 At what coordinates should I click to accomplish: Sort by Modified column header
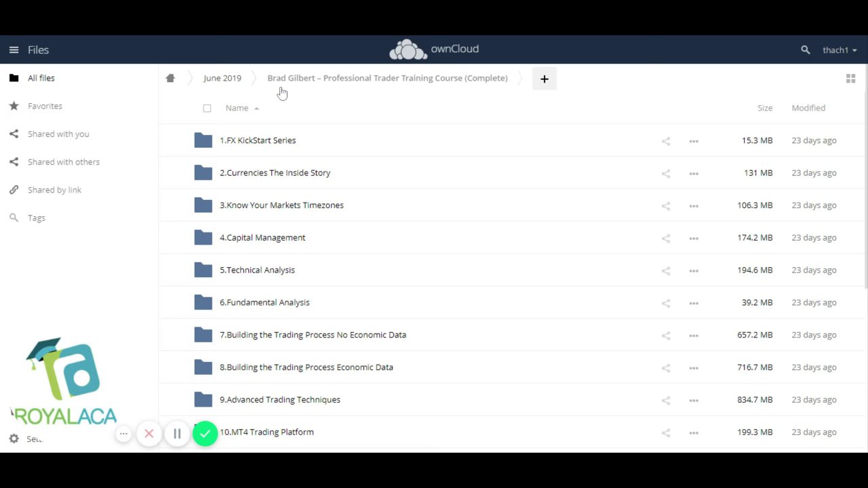pyautogui.click(x=808, y=108)
